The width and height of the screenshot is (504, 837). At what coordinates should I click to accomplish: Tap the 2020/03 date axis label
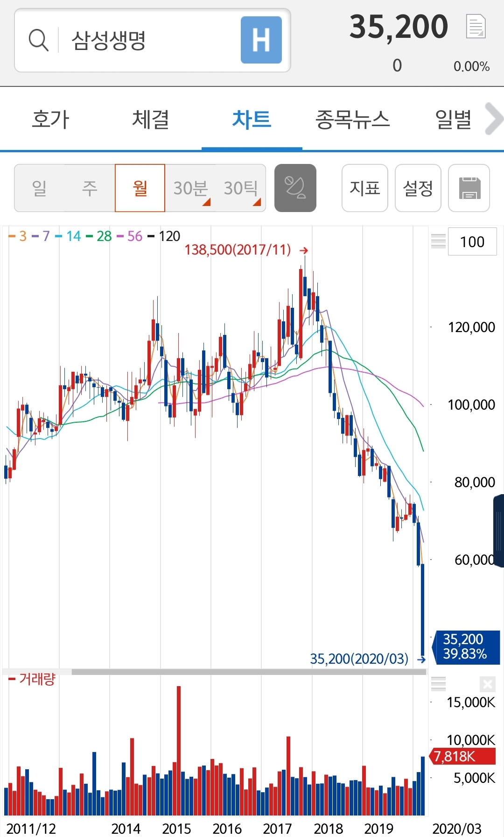coord(456,828)
